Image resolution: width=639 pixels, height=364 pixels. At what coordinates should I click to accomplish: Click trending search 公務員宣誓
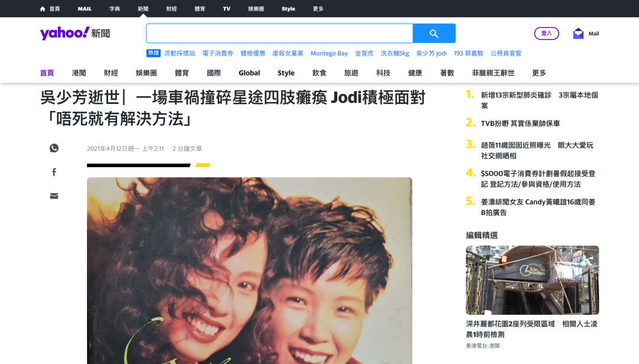506,53
